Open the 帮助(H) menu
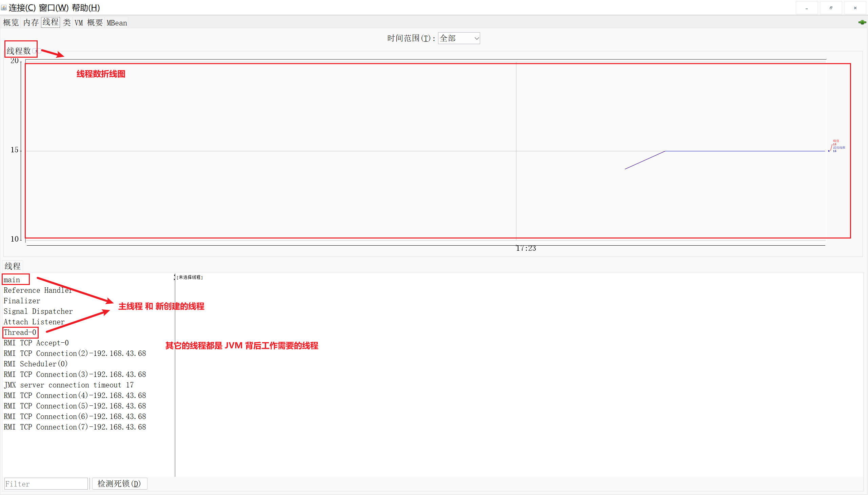This screenshot has height=495, width=868. coord(85,7)
